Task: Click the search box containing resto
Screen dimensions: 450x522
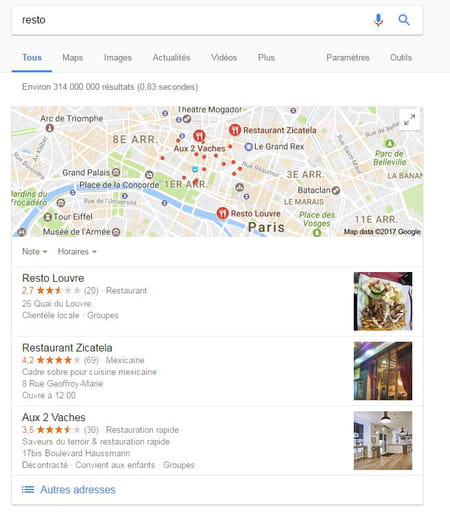Action: (x=193, y=20)
